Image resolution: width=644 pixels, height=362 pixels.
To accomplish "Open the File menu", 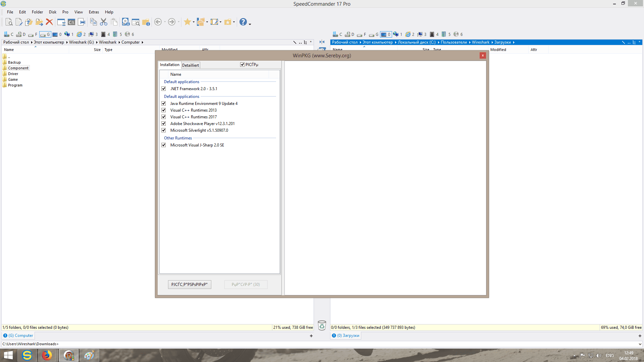I will [x=10, y=12].
